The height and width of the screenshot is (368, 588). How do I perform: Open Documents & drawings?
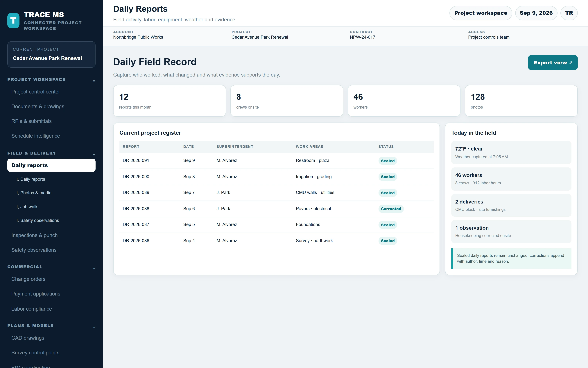coord(51,106)
